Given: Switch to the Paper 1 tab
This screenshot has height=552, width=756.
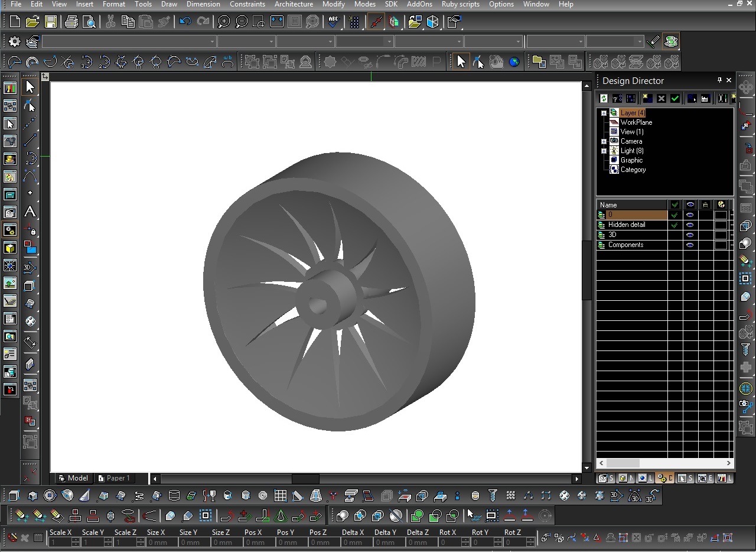Looking at the screenshot, I should click(116, 478).
